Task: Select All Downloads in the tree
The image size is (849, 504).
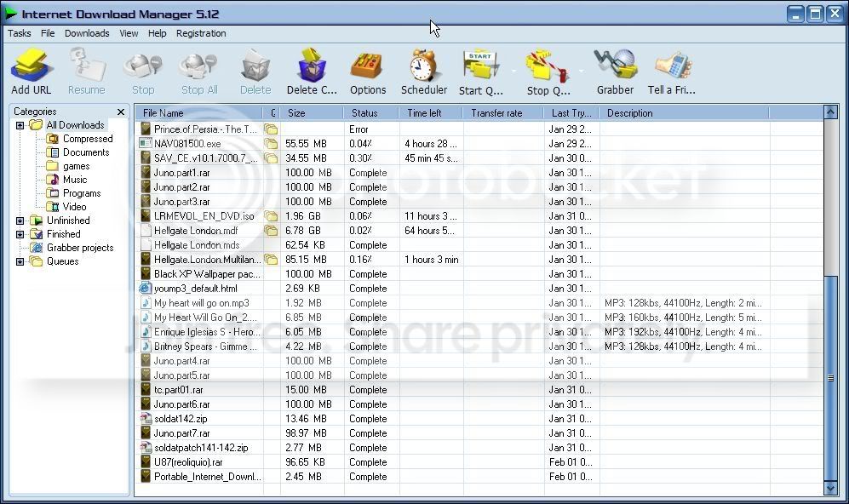Action: pyautogui.click(x=75, y=125)
